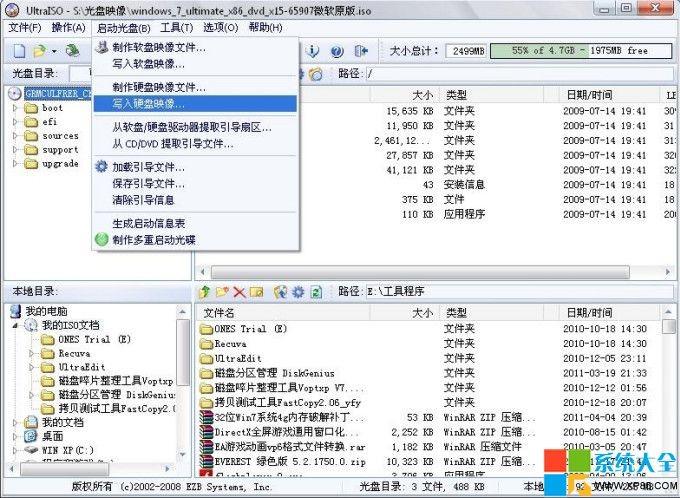This screenshot has width=680, height=498.
Task: Click the 桌面 desktop icon in tree
Action: pos(31,436)
